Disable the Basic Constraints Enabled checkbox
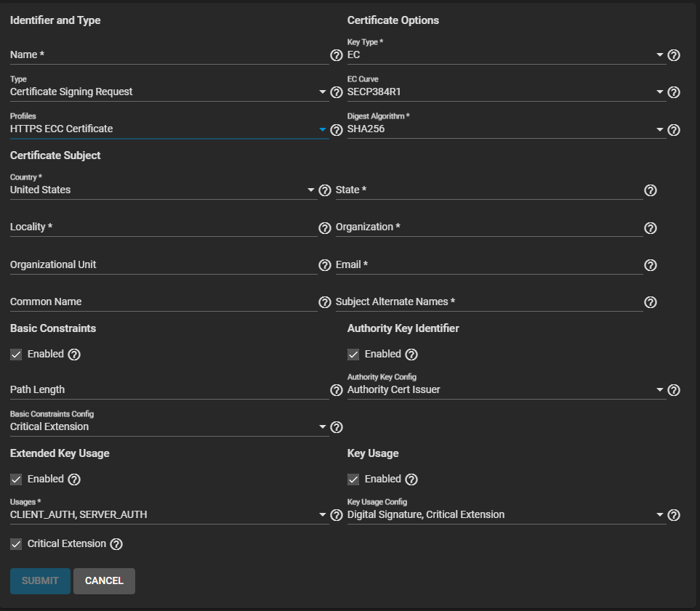Viewport: 700px width, 611px height. 16,355
